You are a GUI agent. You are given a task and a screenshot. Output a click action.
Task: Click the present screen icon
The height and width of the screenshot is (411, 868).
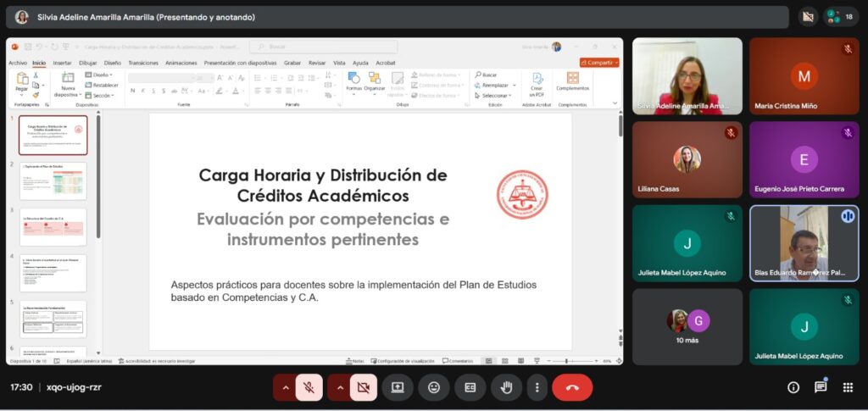click(x=397, y=387)
